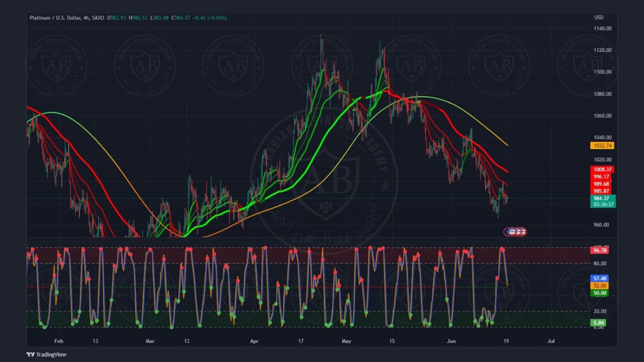Click the blue 57.40 oscillator label

coord(599,278)
